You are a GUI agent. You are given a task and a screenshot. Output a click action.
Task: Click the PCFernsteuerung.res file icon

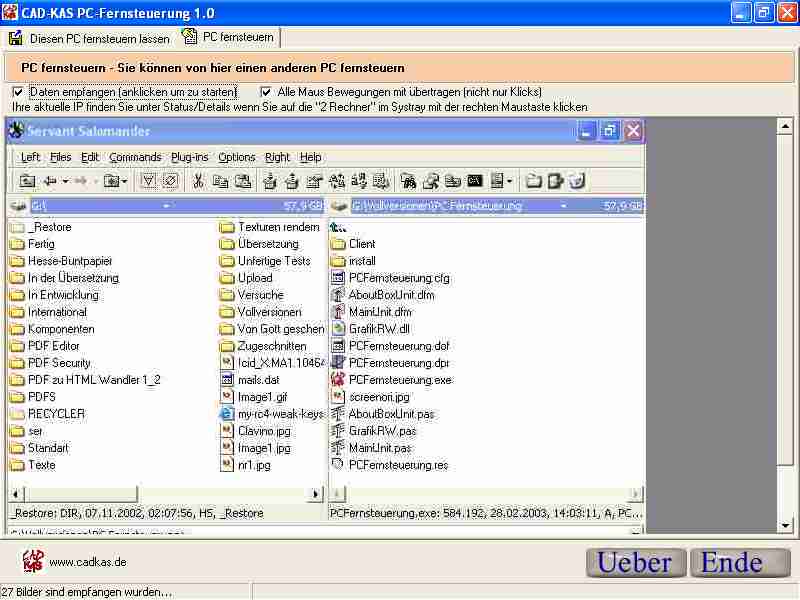pyautogui.click(x=337, y=465)
